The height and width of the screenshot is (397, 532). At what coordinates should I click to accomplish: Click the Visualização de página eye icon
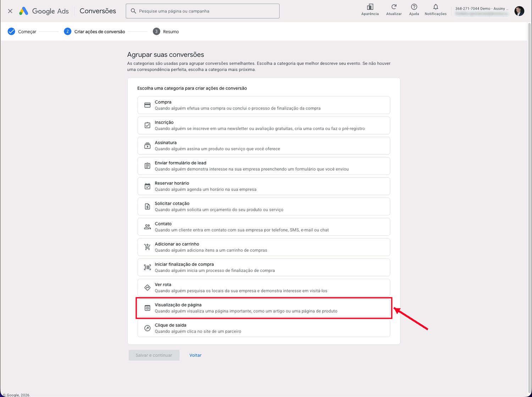click(x=148, y=308)
